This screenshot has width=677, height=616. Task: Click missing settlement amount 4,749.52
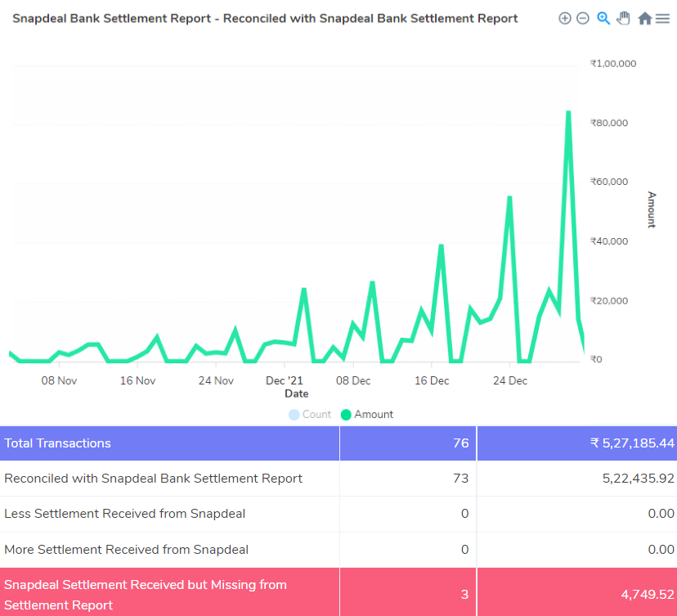[648, 595]
